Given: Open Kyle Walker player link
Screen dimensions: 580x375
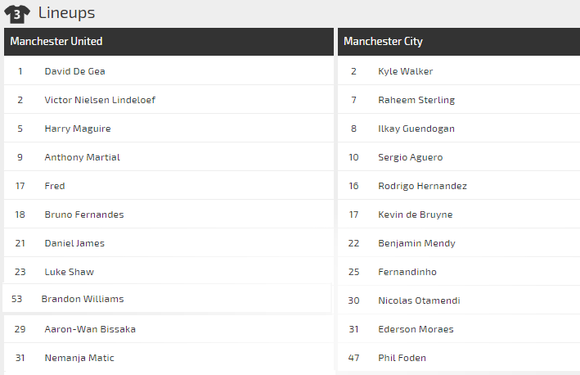Looking at the screenshot, I should click(405, 71).
